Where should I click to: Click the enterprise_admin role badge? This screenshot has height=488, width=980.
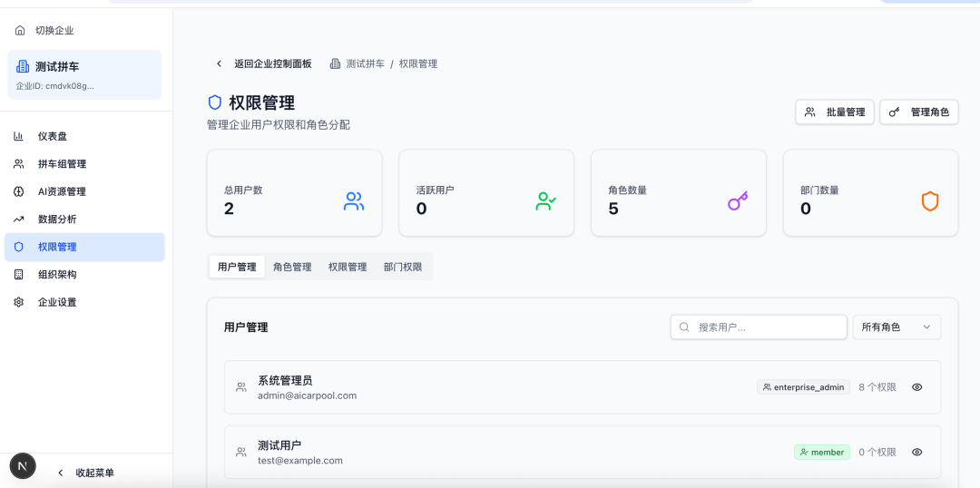(803, 386)
